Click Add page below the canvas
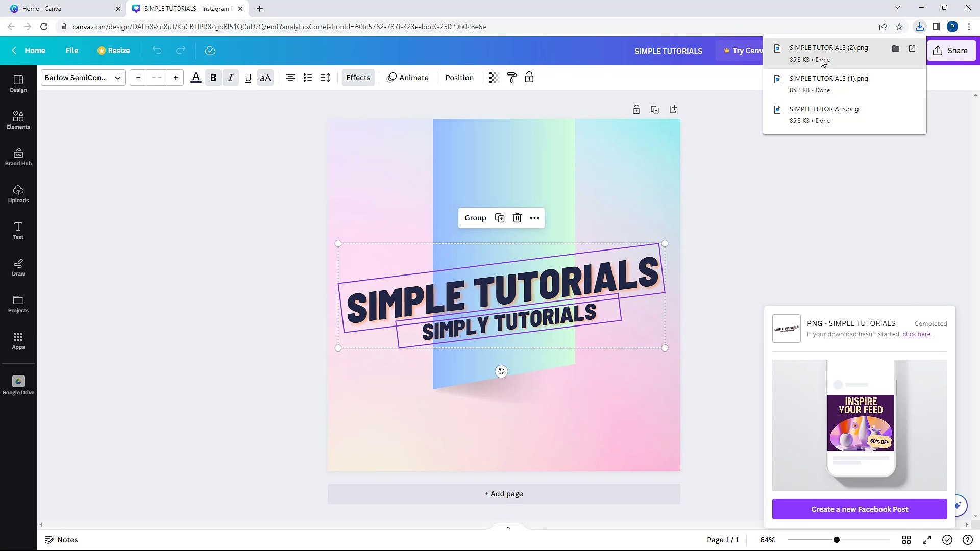 coord(503,493)
